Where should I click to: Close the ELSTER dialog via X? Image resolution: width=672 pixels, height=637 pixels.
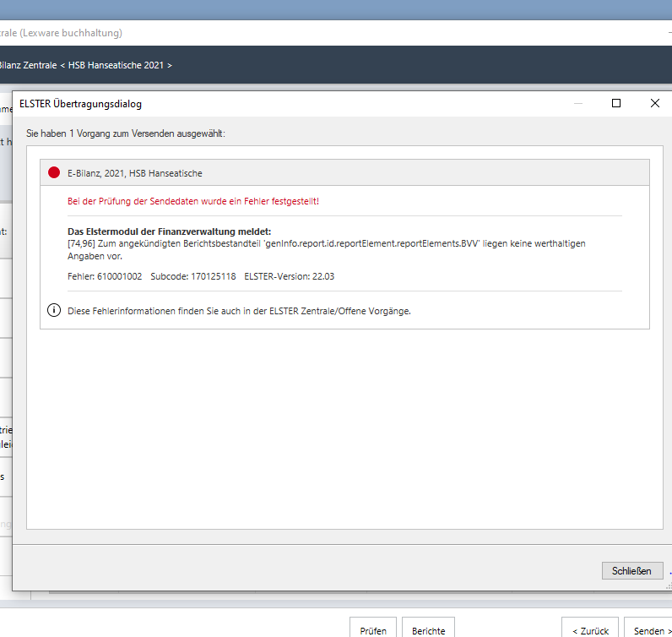coord(655,103)
